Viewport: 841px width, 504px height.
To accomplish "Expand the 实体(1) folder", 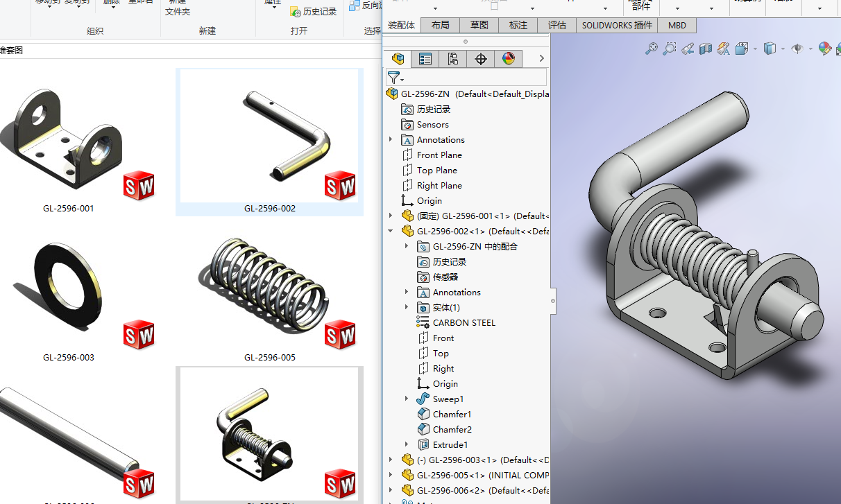I will pos(407,307).
